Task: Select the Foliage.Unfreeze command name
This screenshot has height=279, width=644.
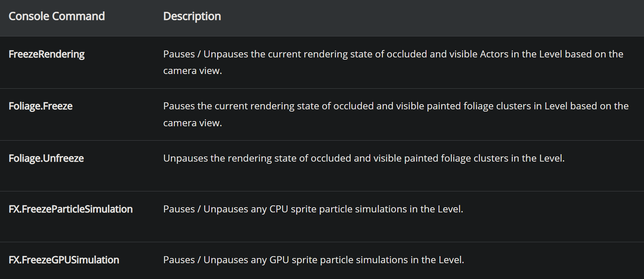Action: pos(46,158)
